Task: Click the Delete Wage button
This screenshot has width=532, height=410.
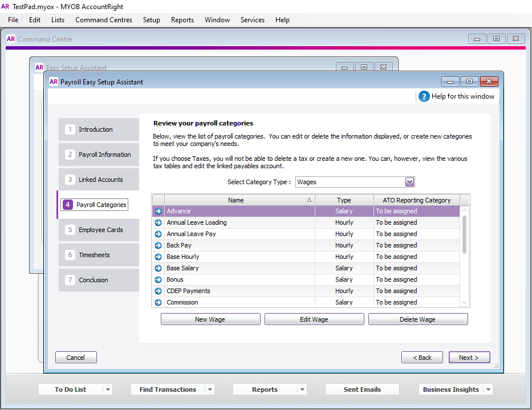Action: tap(418, 319)
